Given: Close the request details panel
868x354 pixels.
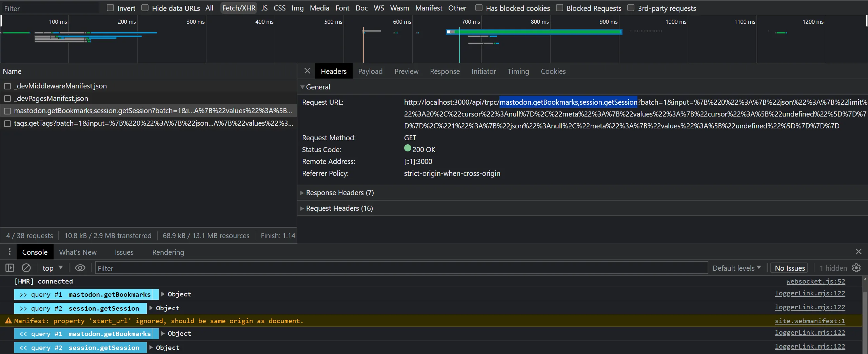Looking at the screenshot, I should click(307, 71).
